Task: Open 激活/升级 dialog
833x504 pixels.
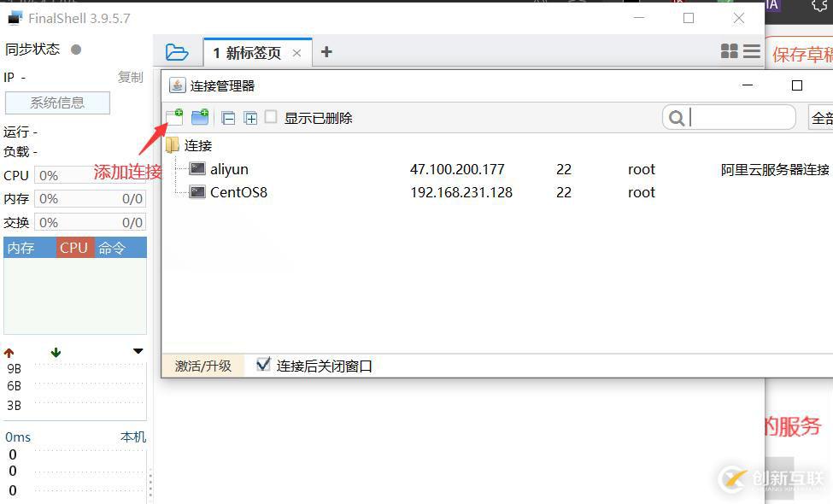Action: [204, 365]
